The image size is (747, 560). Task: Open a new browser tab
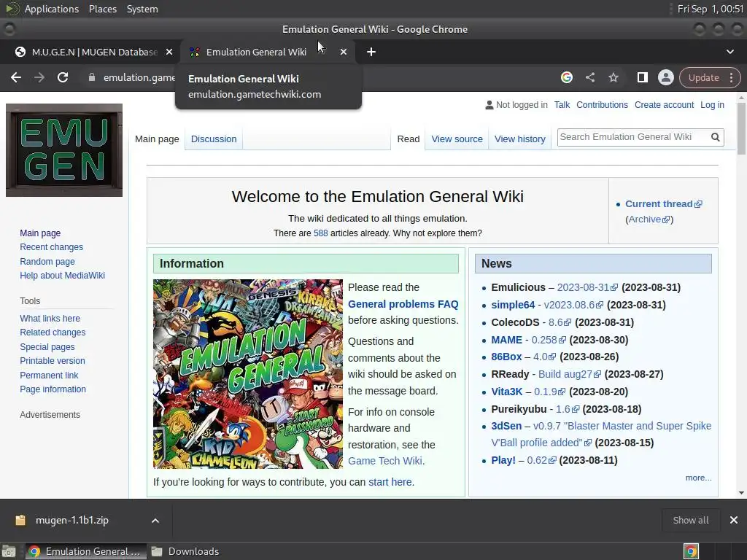371,52
